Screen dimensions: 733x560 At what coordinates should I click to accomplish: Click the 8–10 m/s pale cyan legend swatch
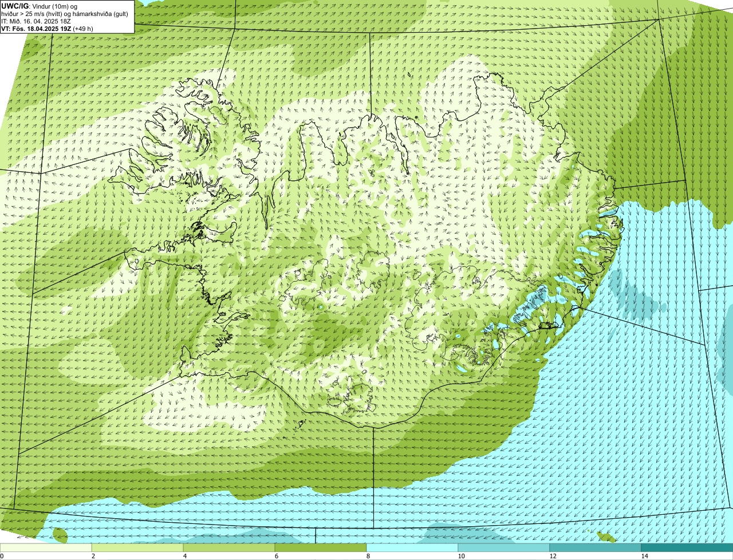pyautogui.click(x=412, y=547)
